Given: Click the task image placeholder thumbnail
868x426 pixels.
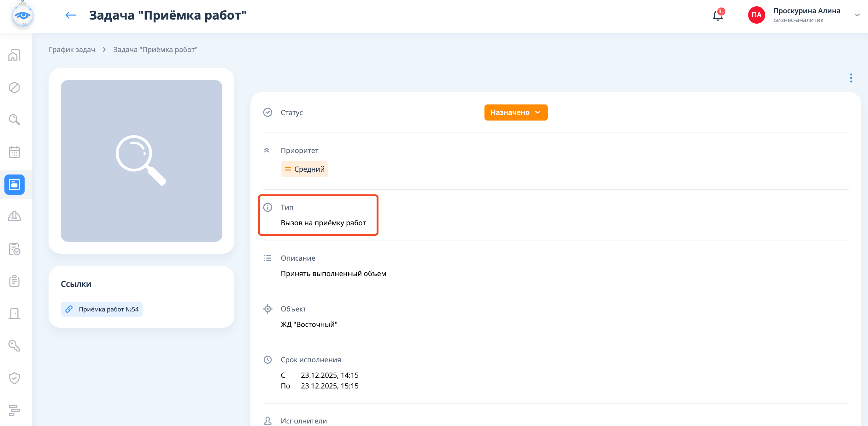Looking at the screenshot, I should (x=142, y=161).
